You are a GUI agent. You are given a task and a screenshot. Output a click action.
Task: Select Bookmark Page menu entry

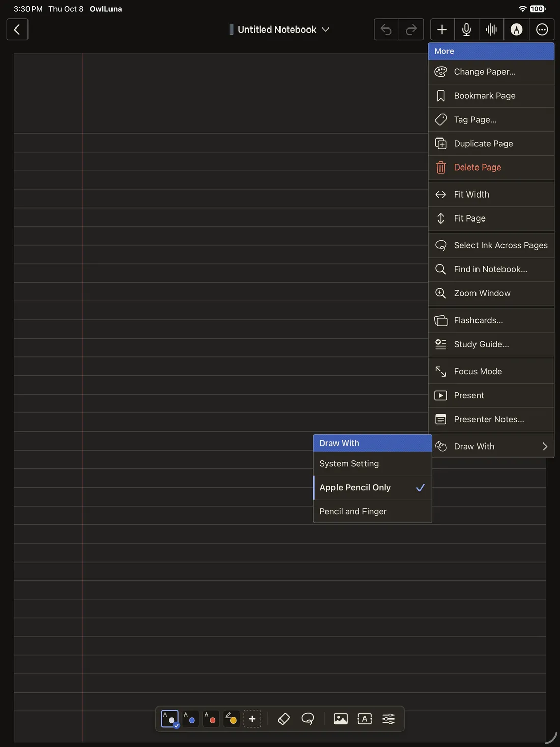(x=491, y=96)
